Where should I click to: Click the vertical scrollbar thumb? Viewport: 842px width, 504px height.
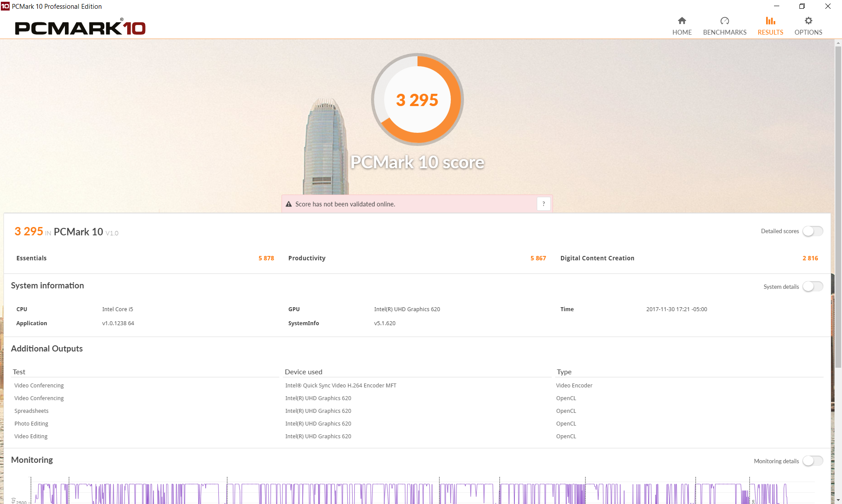[838, 206]
